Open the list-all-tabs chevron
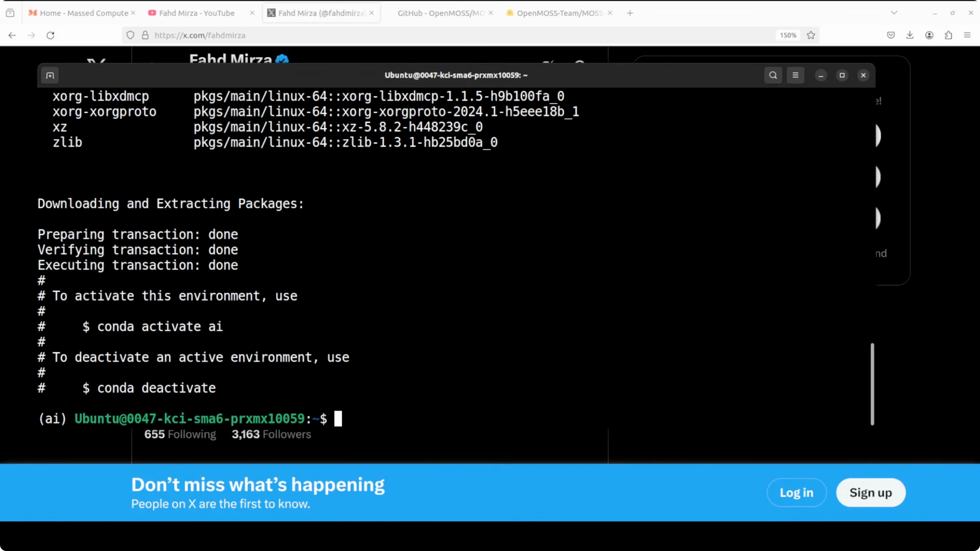 point(894,12)
